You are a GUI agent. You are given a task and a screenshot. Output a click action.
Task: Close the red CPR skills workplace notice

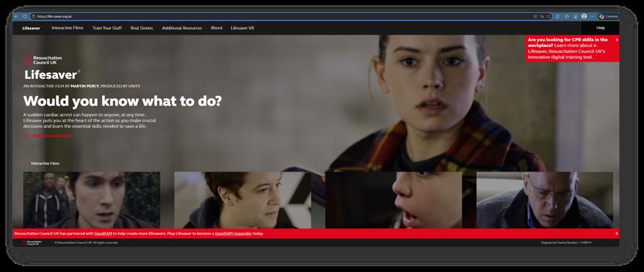[616, 40]
